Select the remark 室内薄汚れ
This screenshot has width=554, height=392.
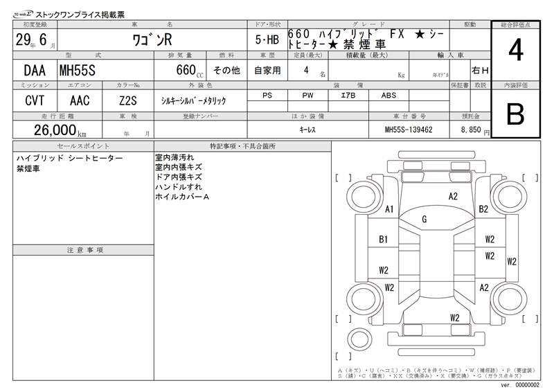pos(175,157)
